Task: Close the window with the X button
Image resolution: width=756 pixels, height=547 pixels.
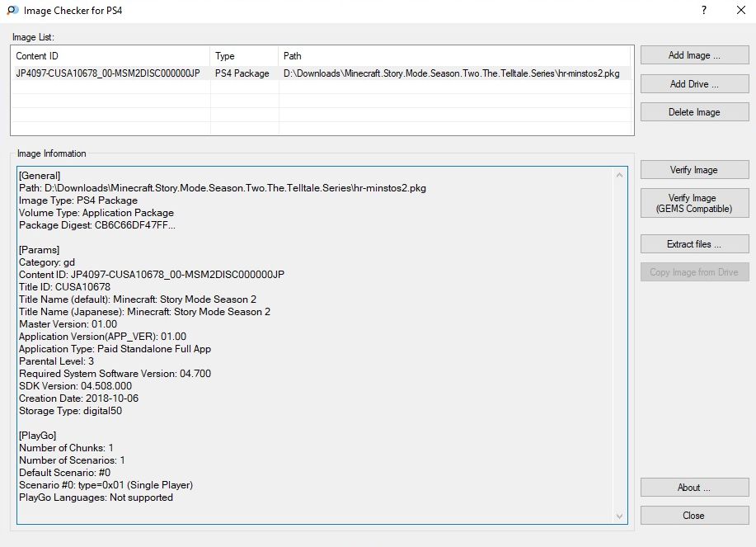Action: coord(741,10)
